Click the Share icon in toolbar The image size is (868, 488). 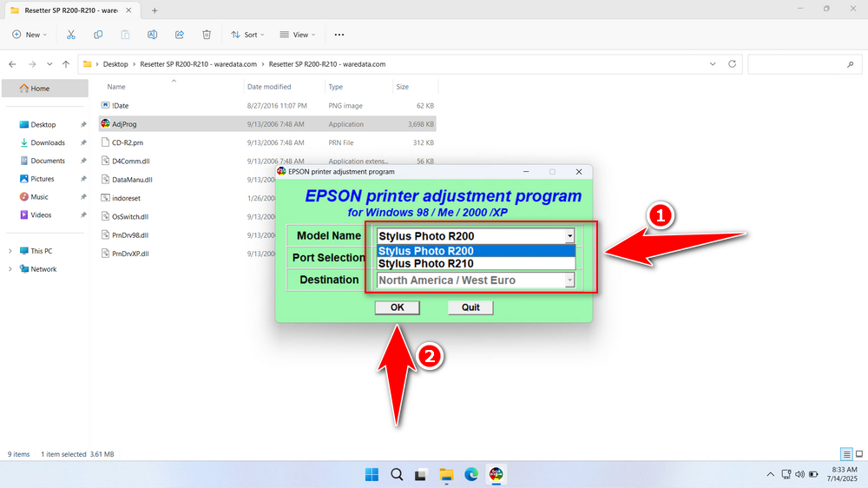point(180,35)
